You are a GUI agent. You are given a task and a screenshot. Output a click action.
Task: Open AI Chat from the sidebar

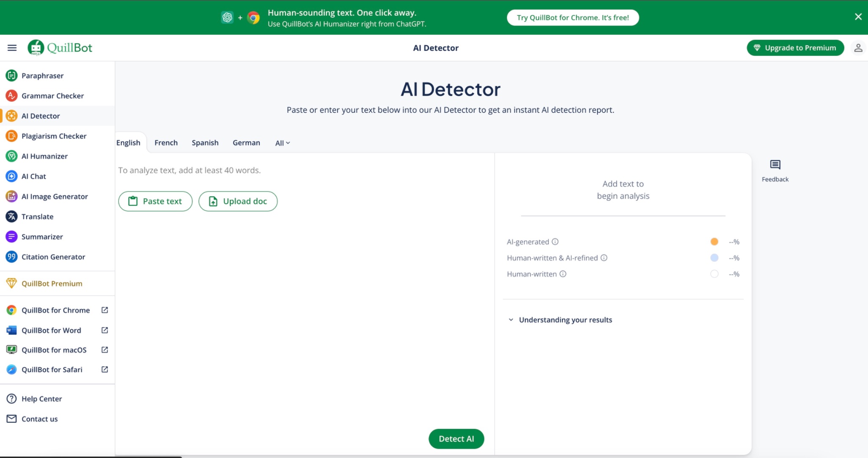pos(33,176)
